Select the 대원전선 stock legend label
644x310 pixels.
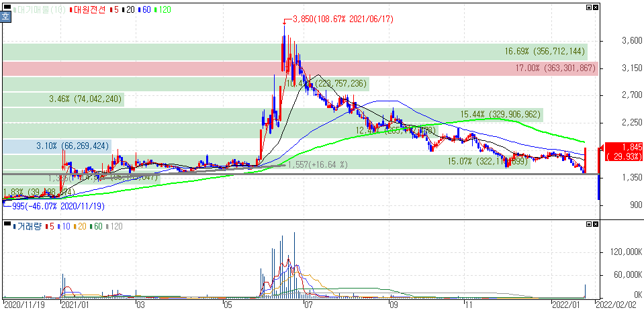click(87, 9)
